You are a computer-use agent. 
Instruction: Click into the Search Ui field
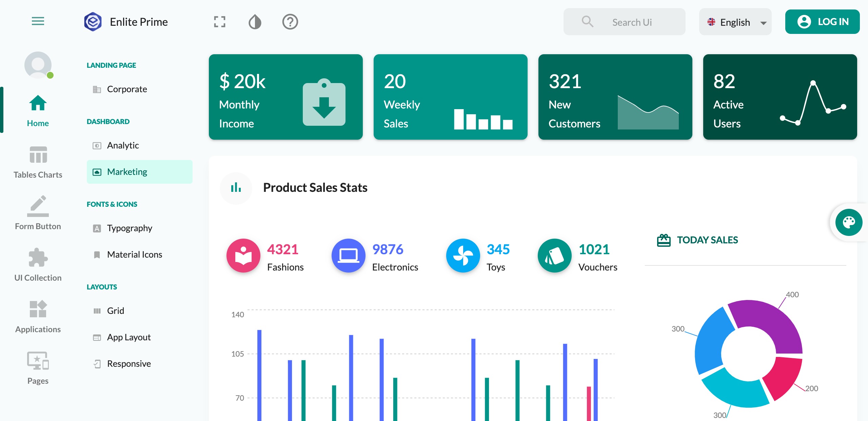point(631,22)
